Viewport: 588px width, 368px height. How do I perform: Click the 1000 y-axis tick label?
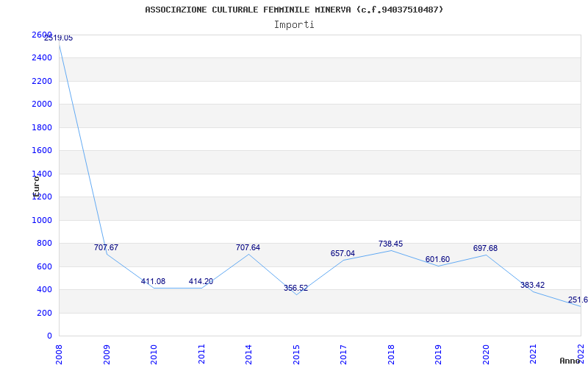42,220
